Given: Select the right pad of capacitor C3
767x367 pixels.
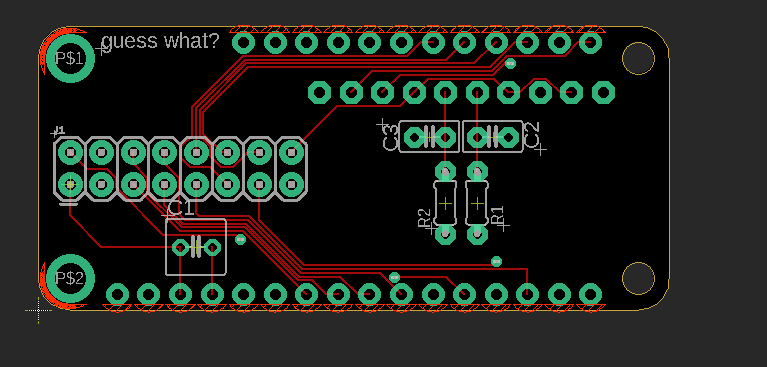Looking at the screenshot, I should 445,137.
